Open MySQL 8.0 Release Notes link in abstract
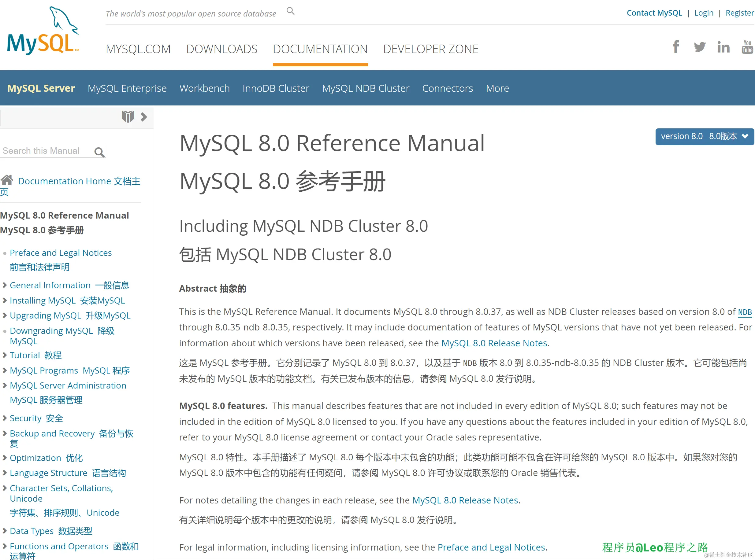This screenshot has height=560, width=755. [x=494, y=343]
